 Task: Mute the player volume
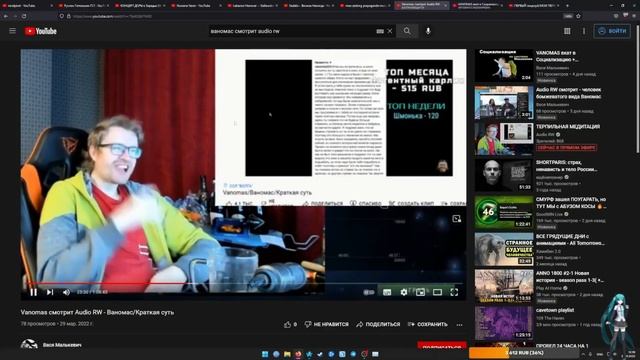66,292
